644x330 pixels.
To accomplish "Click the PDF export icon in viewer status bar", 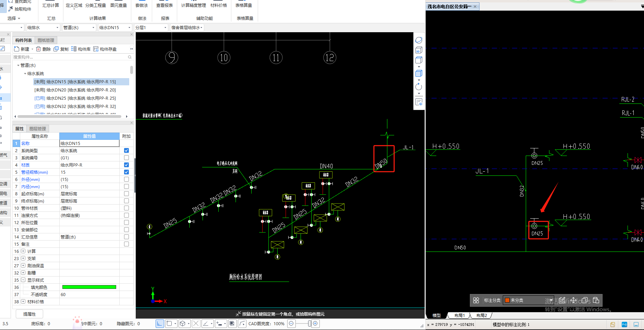I will click(x=613, y=325).
